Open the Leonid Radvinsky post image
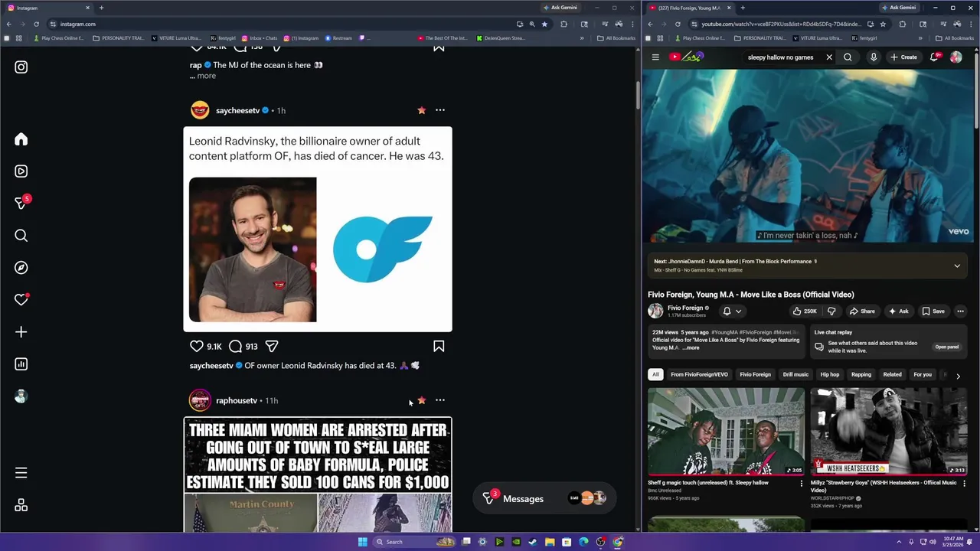Image resolution: width=980 pixels, height=551 pixels. point(318,229)
